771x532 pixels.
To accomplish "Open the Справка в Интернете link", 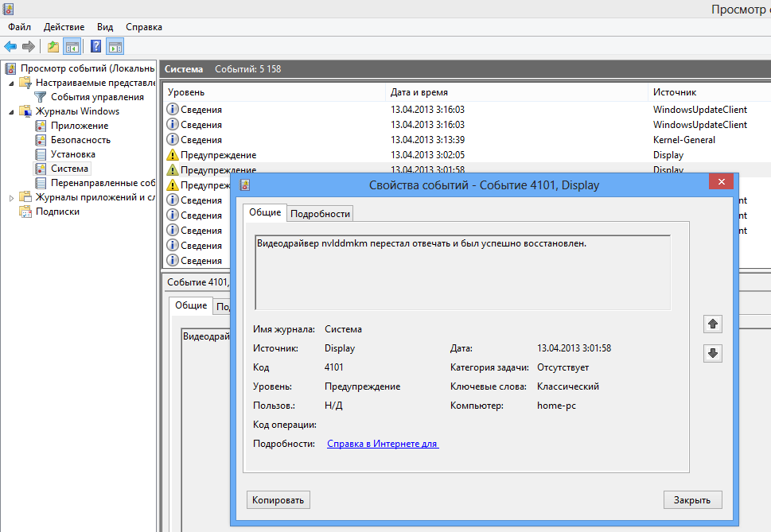I will (383, 444).
